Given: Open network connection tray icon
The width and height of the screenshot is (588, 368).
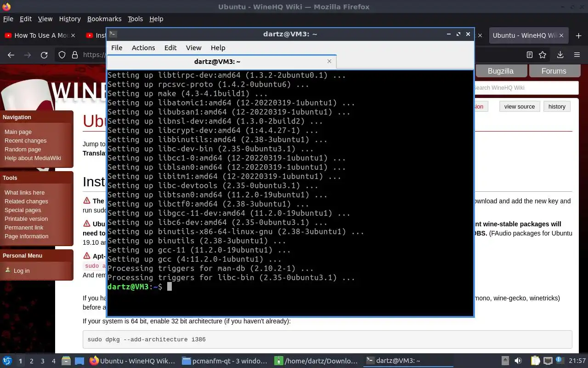Looking at the screenshot, I should (548, 361).
